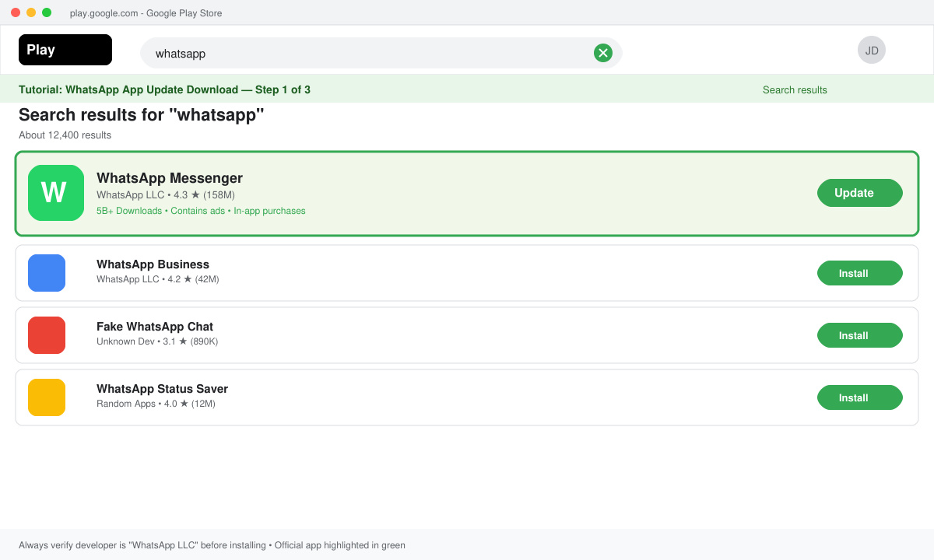
Task: Open the WhatsApp Messenger title
Action: point(170,178)
